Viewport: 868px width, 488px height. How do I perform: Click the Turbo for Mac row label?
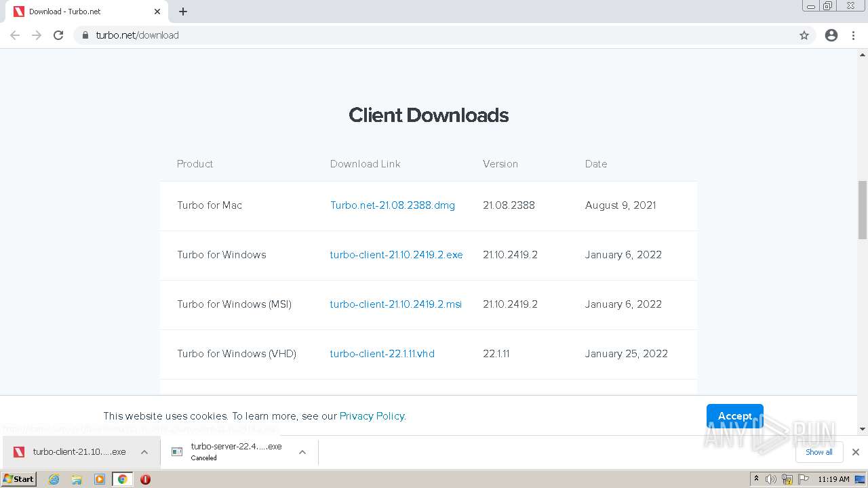point(210,205)
